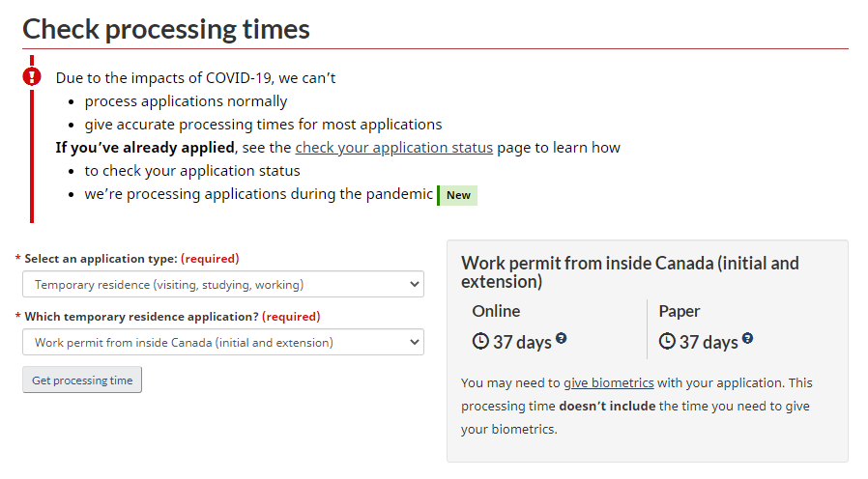Select the Work permit from inside Canada heading

coord(630,272)
